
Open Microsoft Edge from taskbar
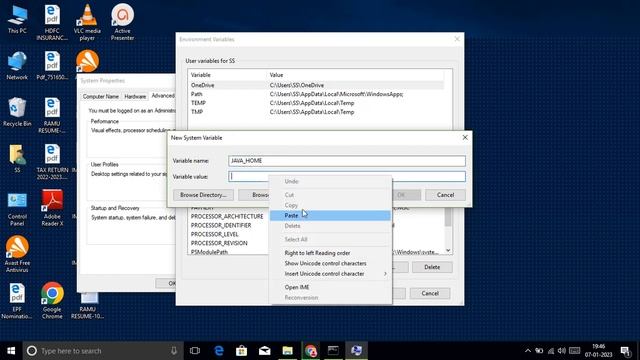coord(219,351)
